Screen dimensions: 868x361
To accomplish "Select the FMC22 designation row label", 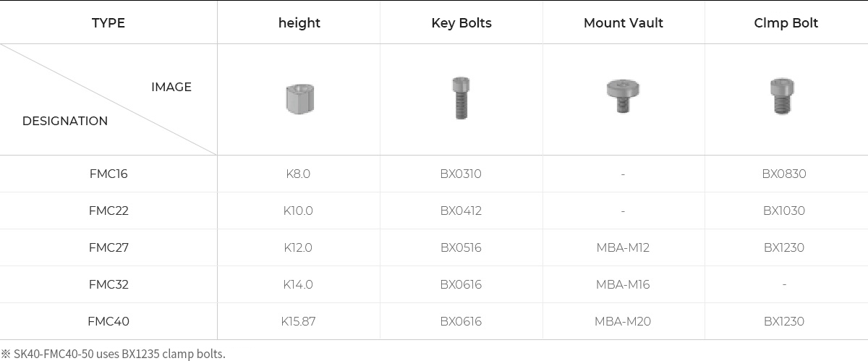I will click(x=109, y=211).
